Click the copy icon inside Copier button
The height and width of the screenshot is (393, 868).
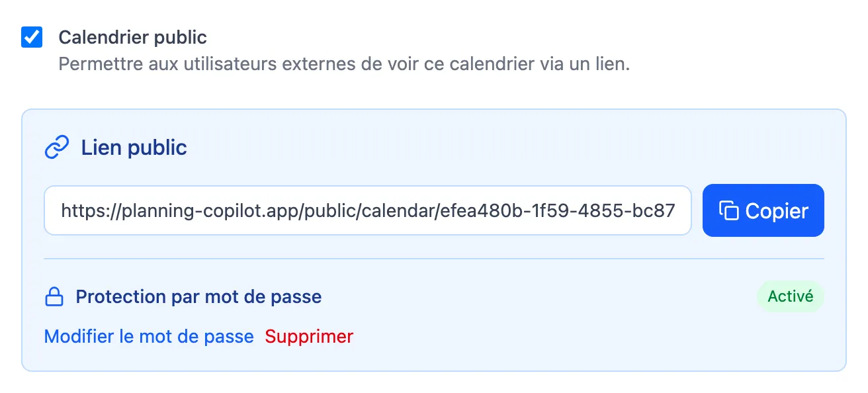point(729,210)
